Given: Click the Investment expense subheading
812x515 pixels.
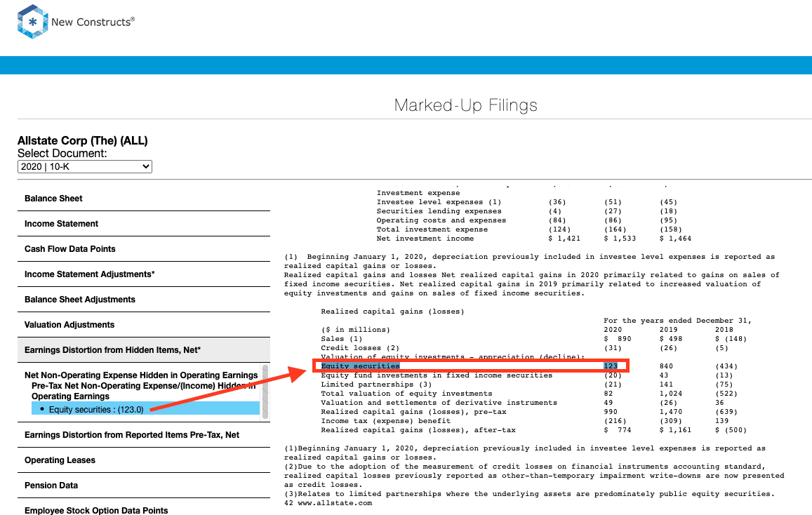Looking at the screenshot, I should [x=418, y=193].
